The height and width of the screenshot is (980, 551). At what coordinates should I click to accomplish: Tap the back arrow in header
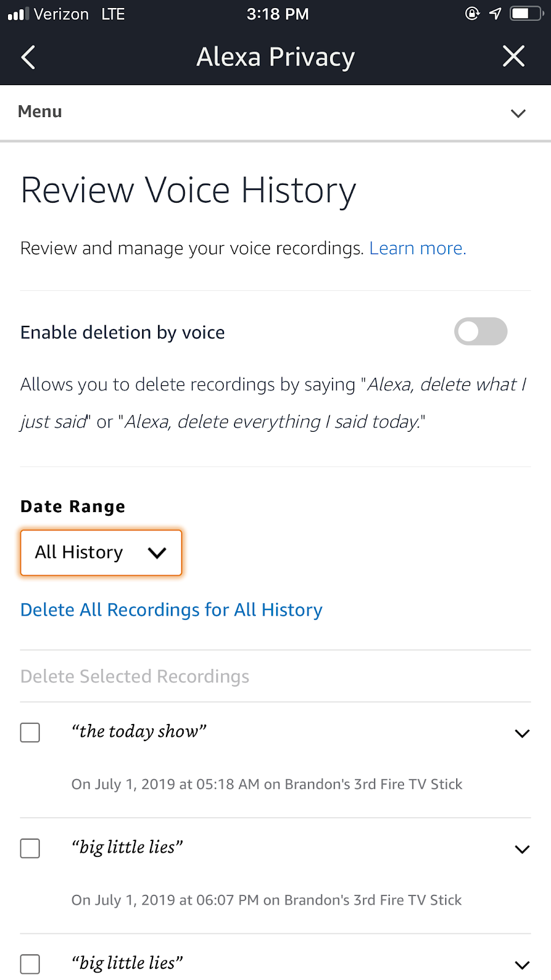click(x=28, y=57)
